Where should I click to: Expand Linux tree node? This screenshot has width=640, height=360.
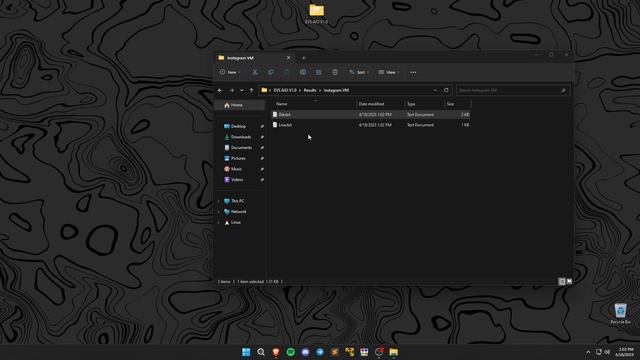click(219, 222)
